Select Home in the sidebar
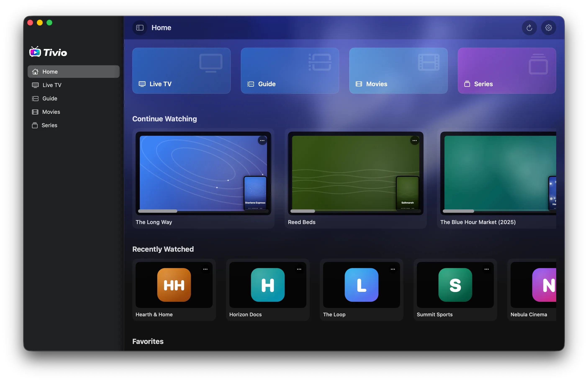The image size is (588, 382). click(x=74, y=72)
